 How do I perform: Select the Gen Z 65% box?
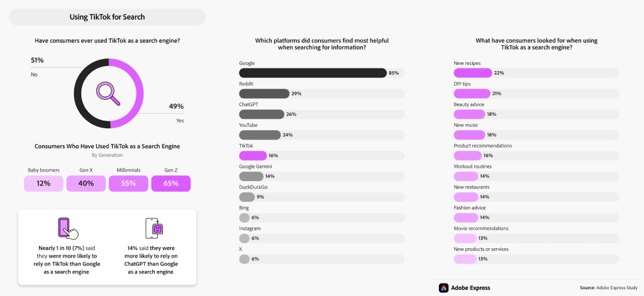coord(171,184)
